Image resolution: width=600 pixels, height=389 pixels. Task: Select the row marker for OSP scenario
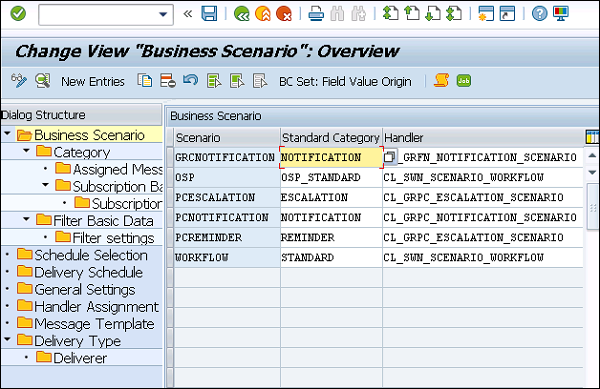tap(170, 178)
